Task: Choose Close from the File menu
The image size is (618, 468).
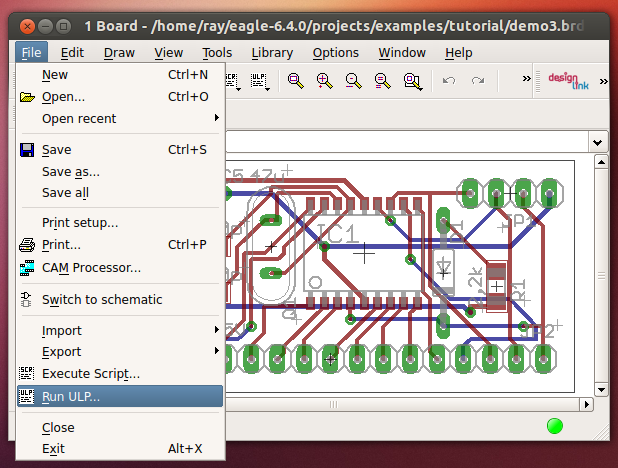Action: click(x=120, y=427)
